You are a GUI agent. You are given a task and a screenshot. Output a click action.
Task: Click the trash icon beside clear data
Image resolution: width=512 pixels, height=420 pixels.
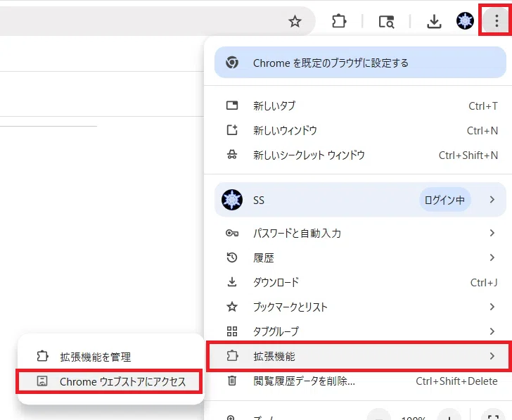232,381
